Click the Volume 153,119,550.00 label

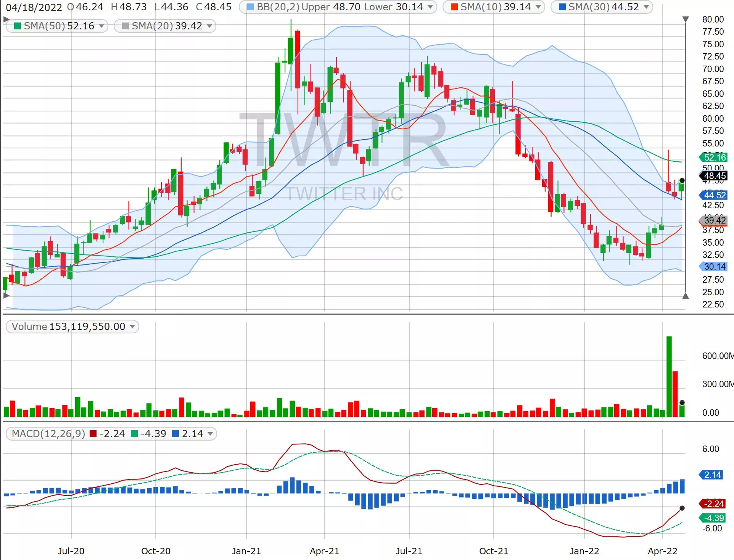point(69,327)
